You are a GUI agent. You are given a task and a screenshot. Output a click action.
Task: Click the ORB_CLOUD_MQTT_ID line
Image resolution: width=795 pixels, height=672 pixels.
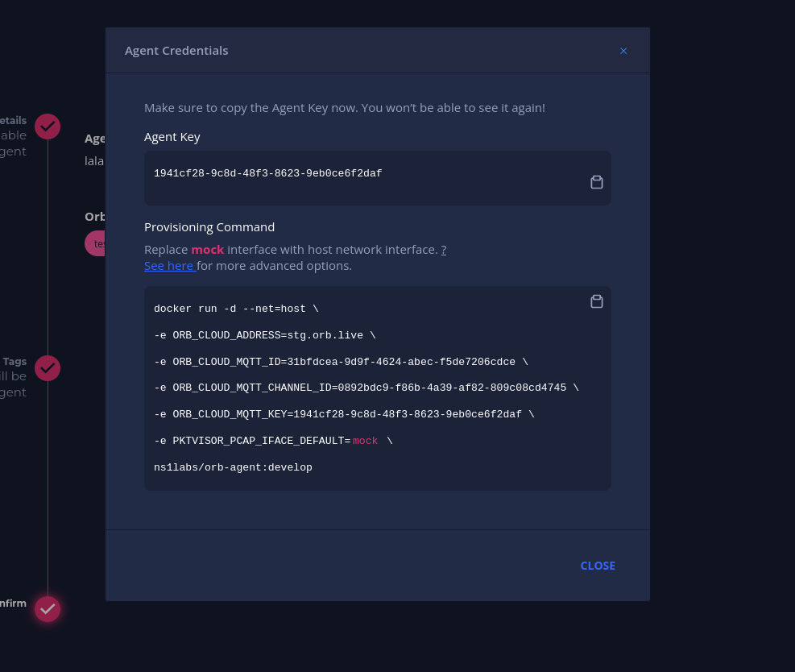tap(341, 362)
